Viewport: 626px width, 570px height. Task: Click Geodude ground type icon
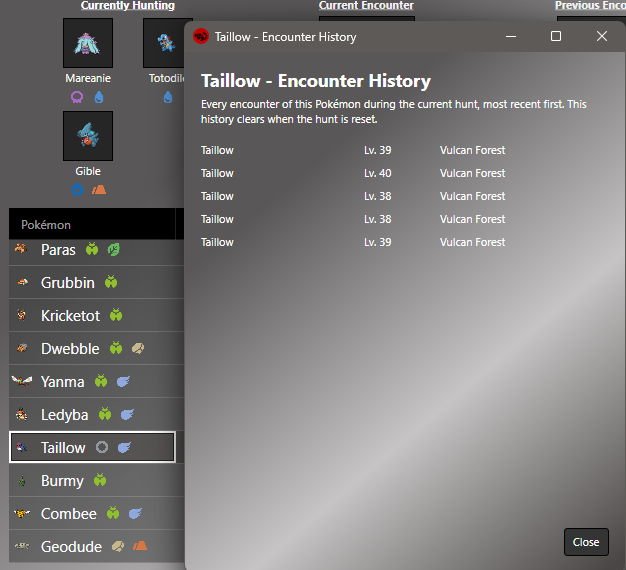(x=140, y=546)
